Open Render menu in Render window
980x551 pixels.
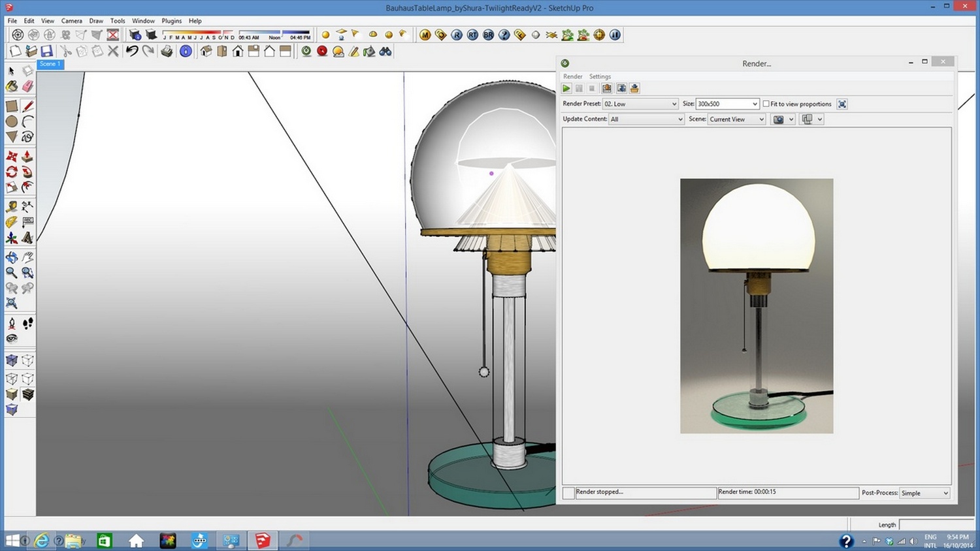coord(573,76)
